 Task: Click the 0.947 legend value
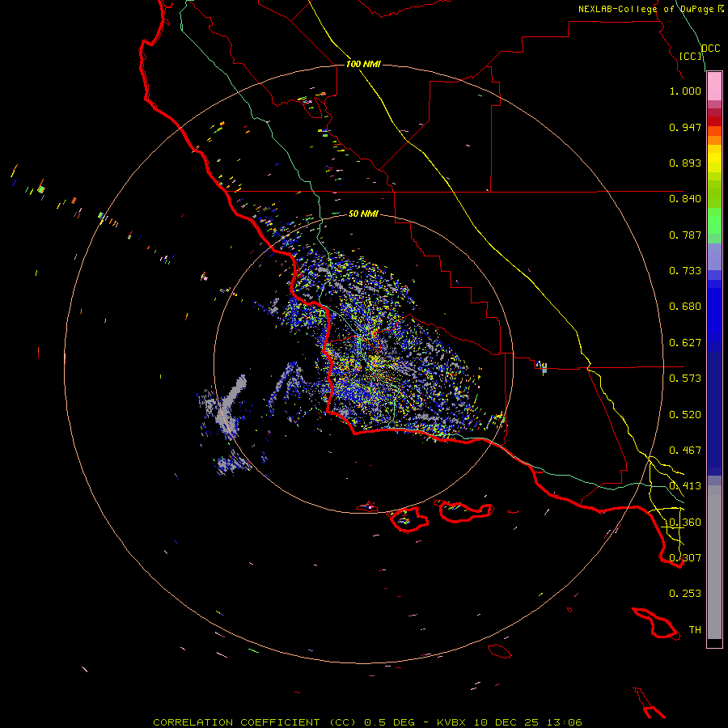tap(685, 127)
